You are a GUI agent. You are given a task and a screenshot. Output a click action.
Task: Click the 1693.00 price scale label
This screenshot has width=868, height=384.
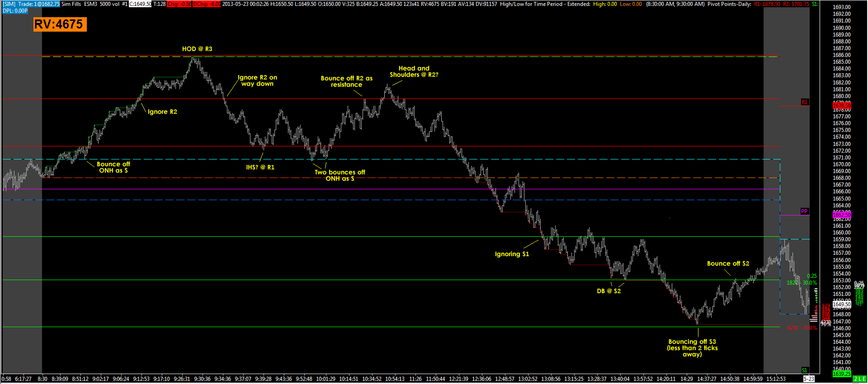[x=842, y=7]
